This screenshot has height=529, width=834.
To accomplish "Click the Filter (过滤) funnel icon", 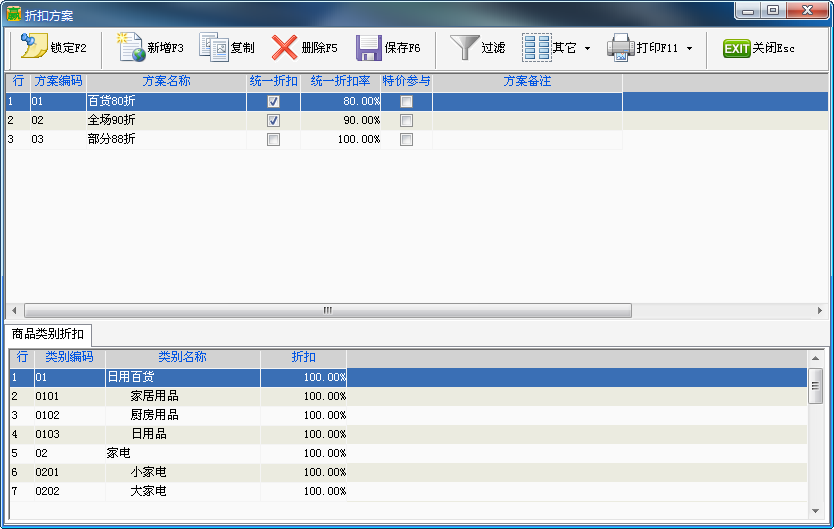I will [x=464, y=47].
